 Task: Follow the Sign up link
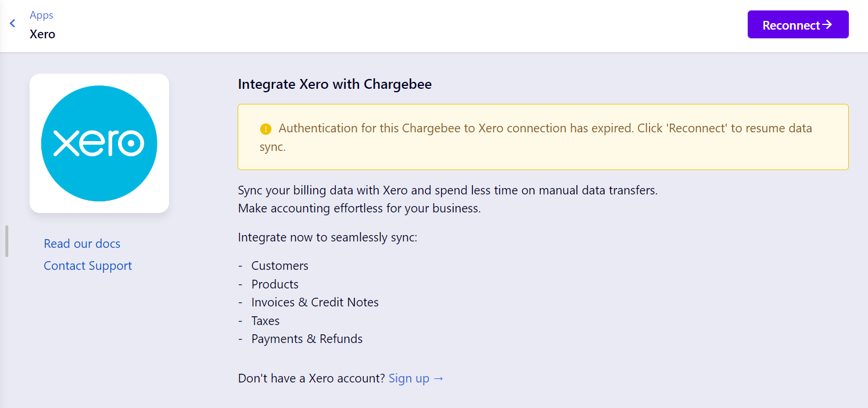(416, 378)
